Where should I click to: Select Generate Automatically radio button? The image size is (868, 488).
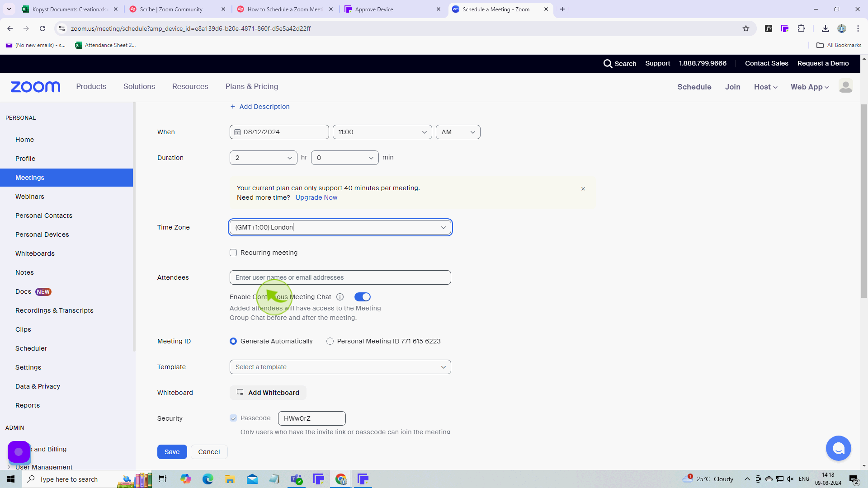point(234,342)
